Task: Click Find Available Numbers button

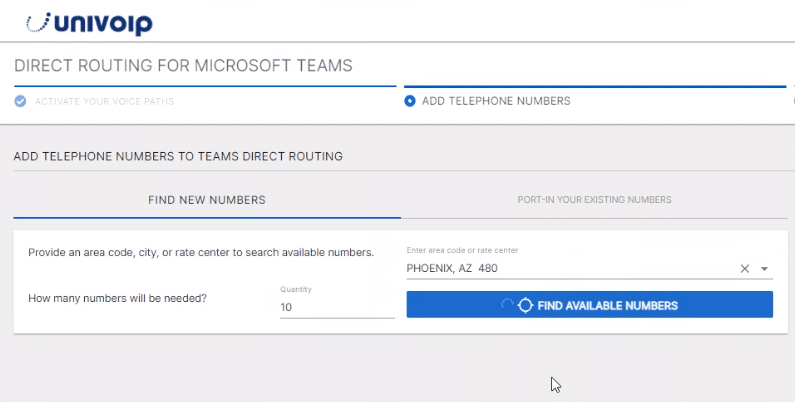Action: [590, 305]
